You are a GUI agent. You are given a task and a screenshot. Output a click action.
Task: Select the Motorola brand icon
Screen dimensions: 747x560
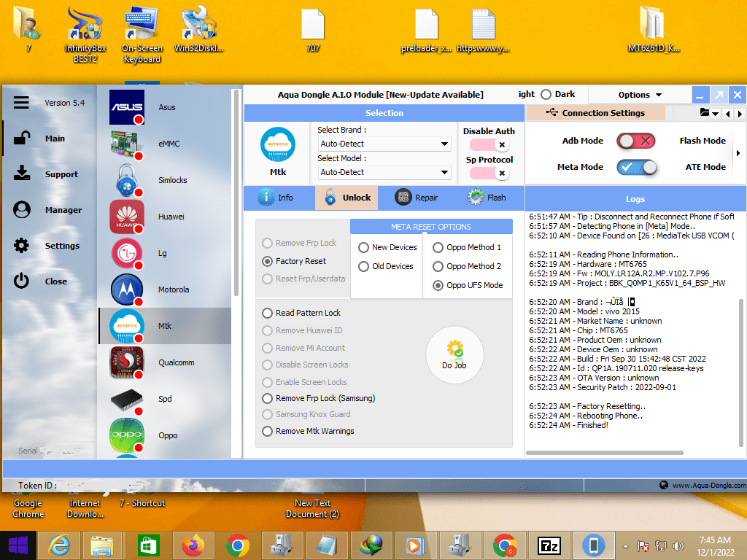[127, 289]
